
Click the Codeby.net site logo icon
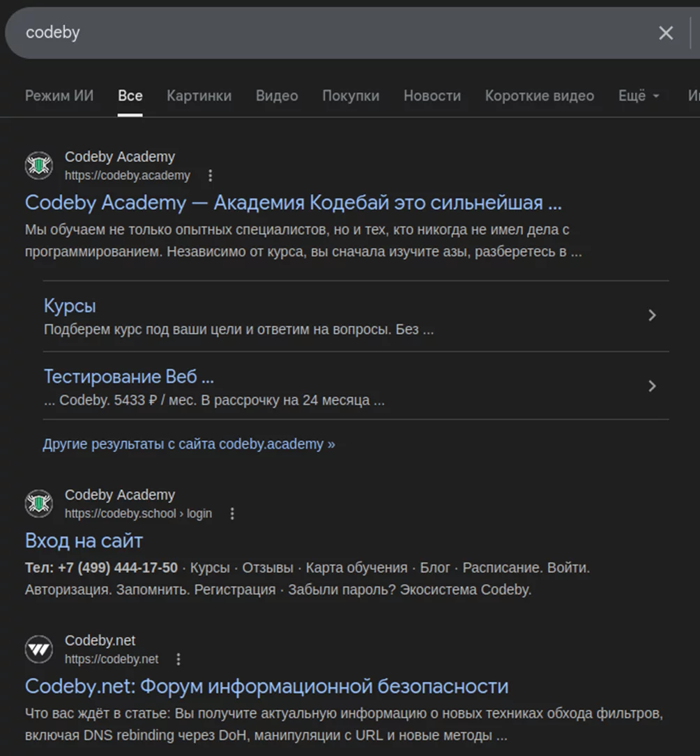(38, 649)
